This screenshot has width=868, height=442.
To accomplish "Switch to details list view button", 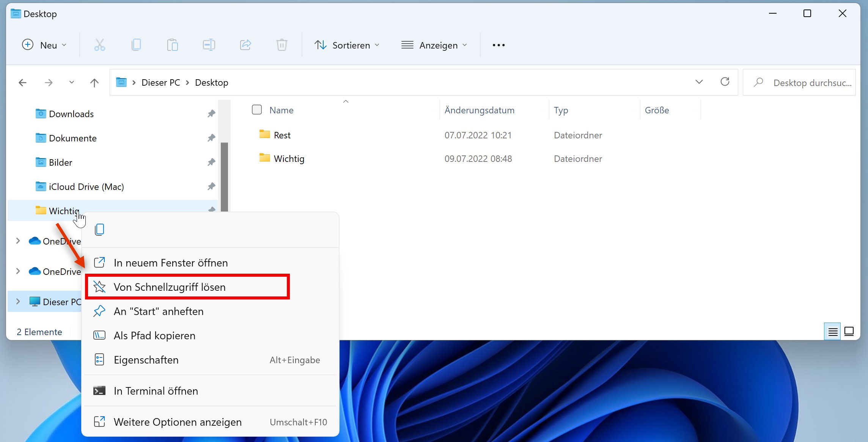I will tap(832, 332).
